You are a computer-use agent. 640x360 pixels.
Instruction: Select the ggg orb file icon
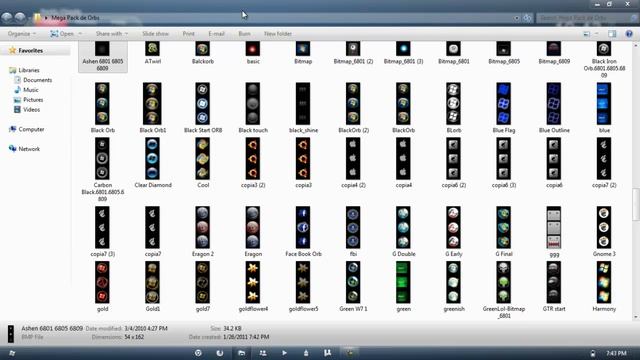(x=554, y=227)
